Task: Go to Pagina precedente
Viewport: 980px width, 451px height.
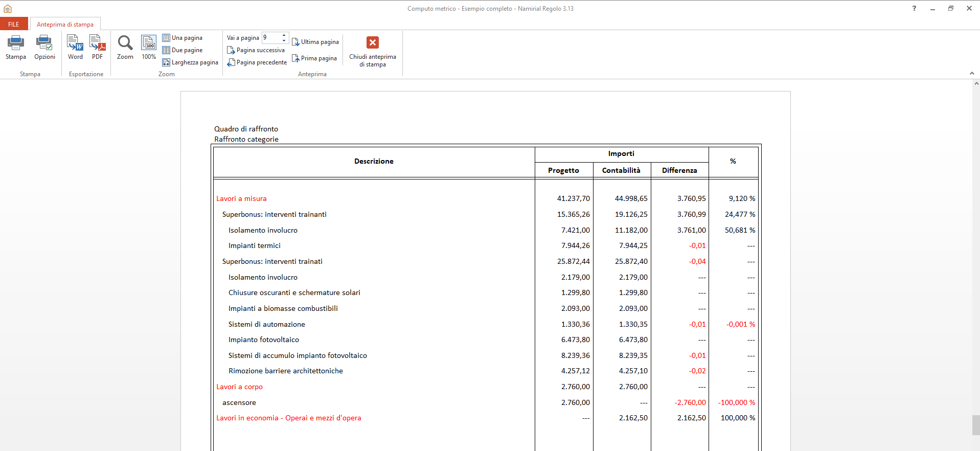Action: 257,62
